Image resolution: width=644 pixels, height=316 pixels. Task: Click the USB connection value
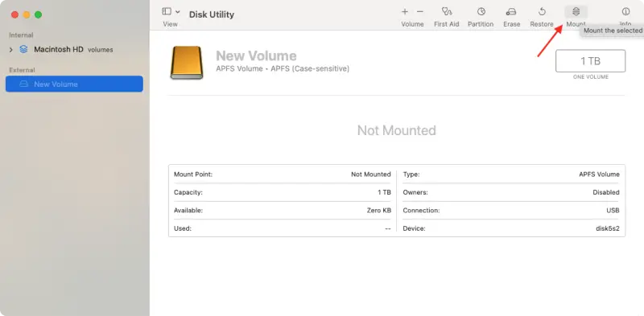point(613,211)
